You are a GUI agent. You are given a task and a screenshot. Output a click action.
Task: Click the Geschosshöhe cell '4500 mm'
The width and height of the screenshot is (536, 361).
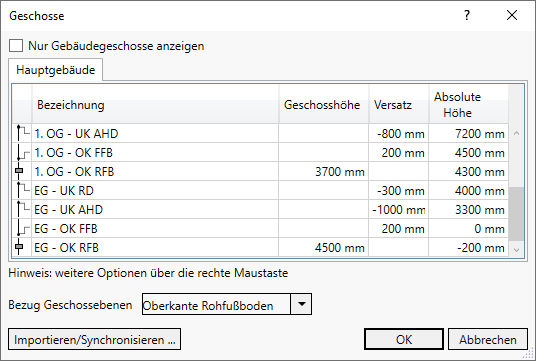324,248
